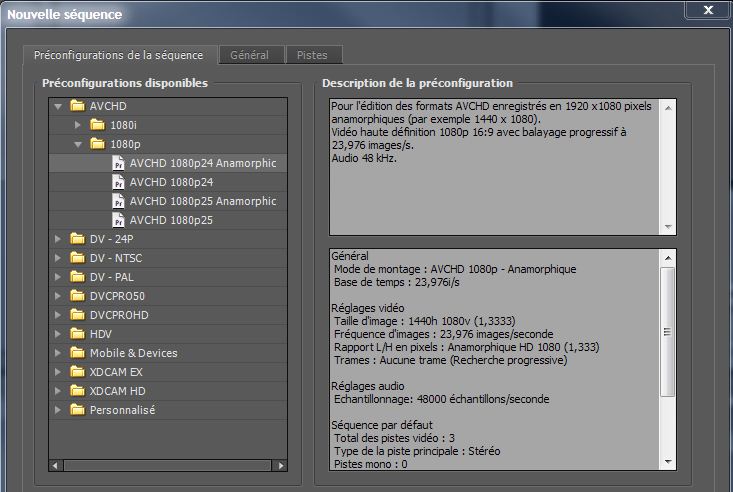The image size is (733, 492).
Task: Expand the HDV preset folder
Action: coord(59,334)
